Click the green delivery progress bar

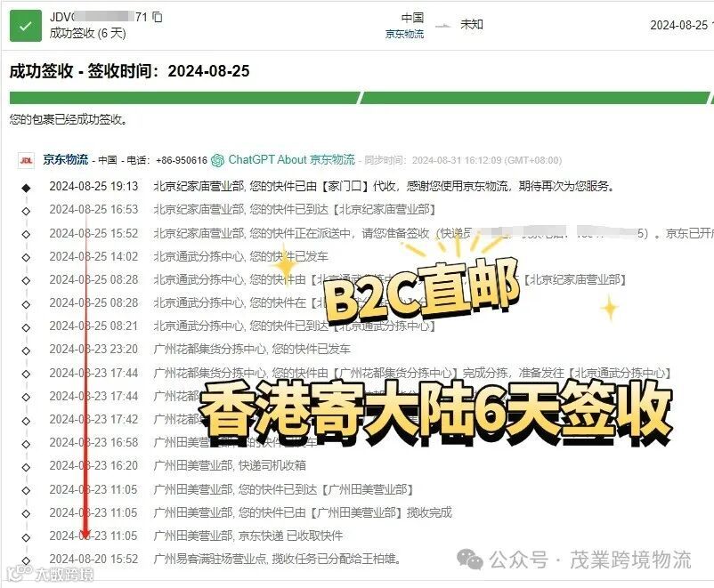click(x=360, y=98)
